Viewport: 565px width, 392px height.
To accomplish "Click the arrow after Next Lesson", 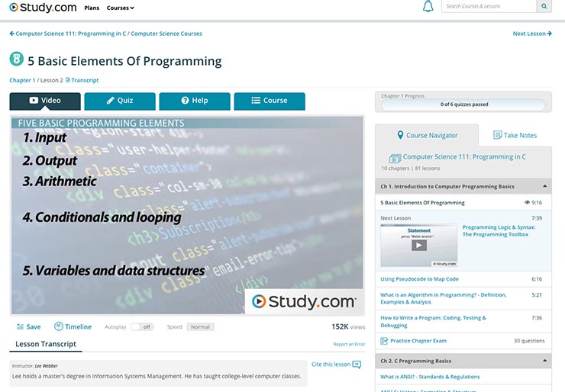I will click(x=549, y=34).
